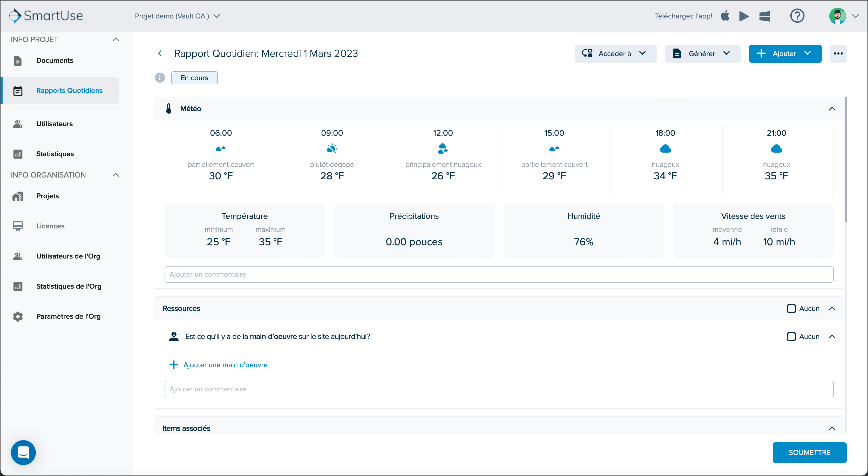Open the Générer dropdown
The height and width of the screenshot is (476, 868).
[703, 53]
